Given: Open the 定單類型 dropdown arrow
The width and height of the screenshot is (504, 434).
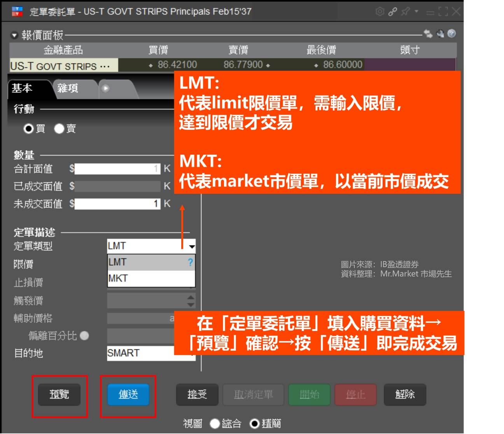Looking at the screenshot, I should click(192, 246).
